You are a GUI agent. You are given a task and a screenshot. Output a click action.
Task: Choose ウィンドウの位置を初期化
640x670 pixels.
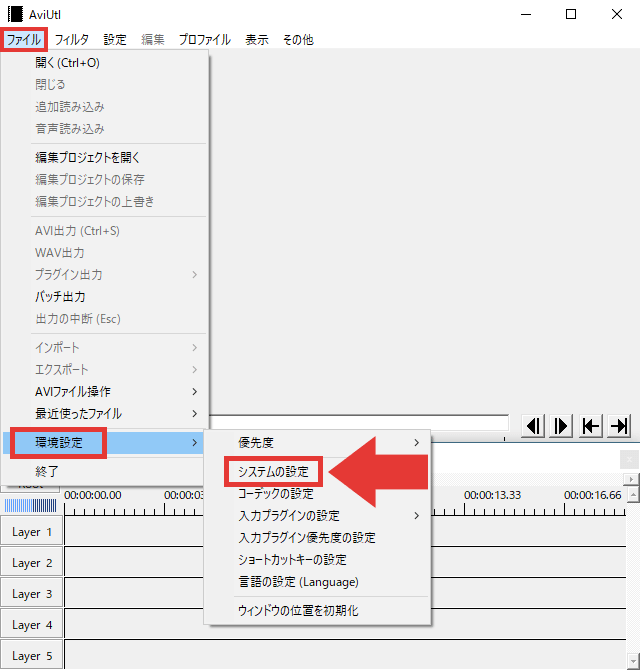point(317,611)
